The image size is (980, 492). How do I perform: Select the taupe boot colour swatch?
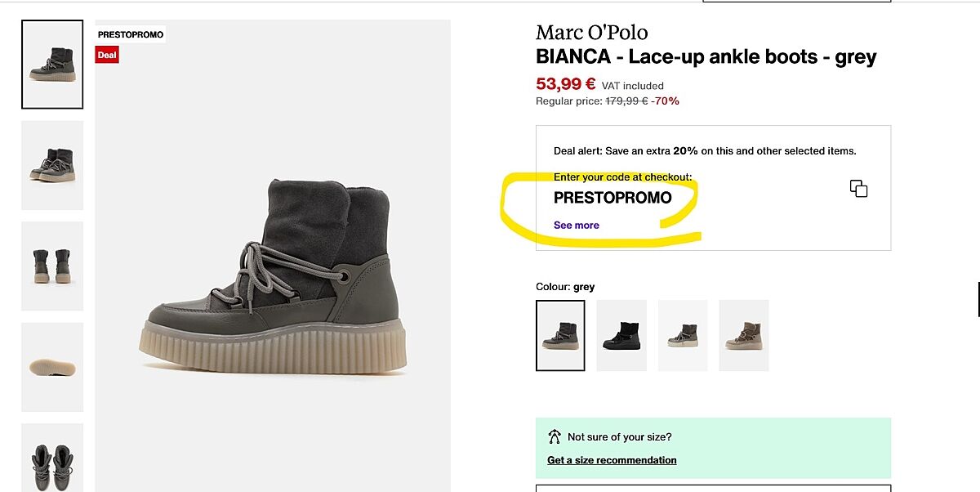[x=743, y=336]
